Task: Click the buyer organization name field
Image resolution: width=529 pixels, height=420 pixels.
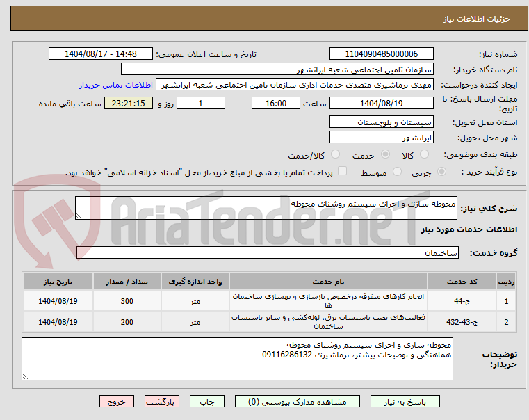Action: [x=277, y=70]
